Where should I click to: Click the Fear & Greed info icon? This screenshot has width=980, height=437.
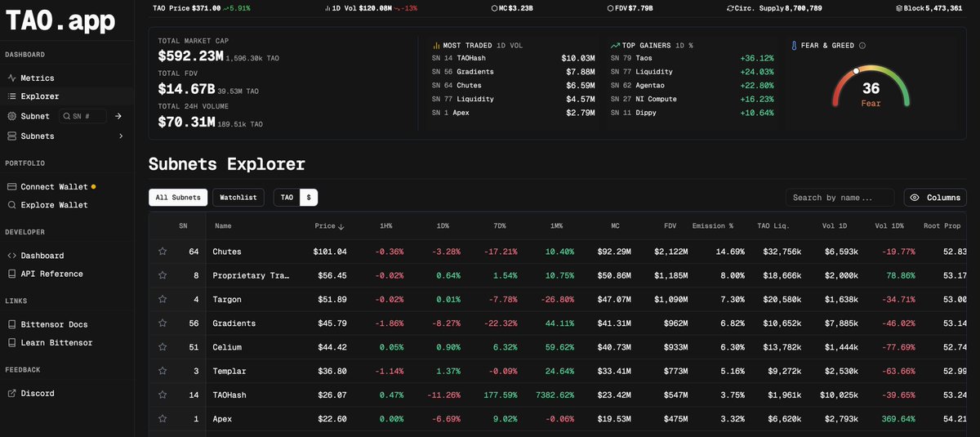click(862, 46)
